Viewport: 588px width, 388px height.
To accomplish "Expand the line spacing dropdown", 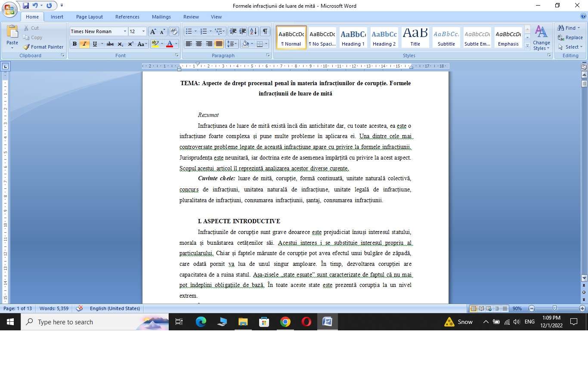I will click(x=236, y=44).
